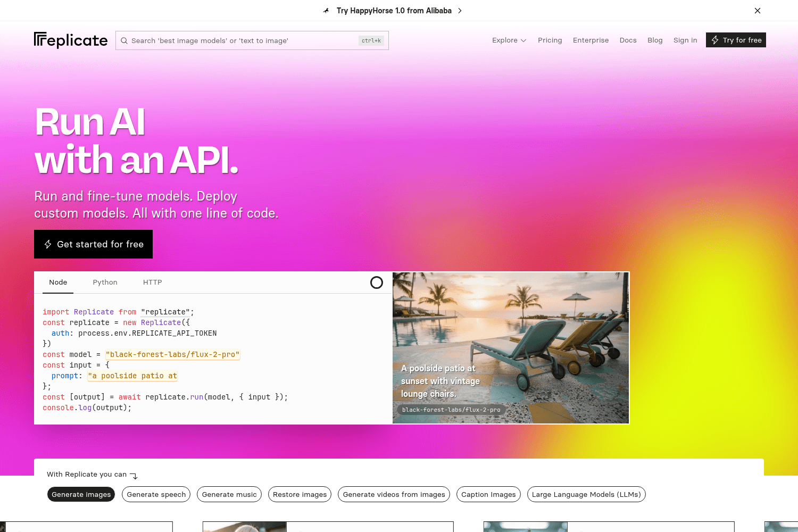Image resolution: width=798 pixels, height=532 pixels.
Task: Visit the Blog
Action: (x=655, y=40)
